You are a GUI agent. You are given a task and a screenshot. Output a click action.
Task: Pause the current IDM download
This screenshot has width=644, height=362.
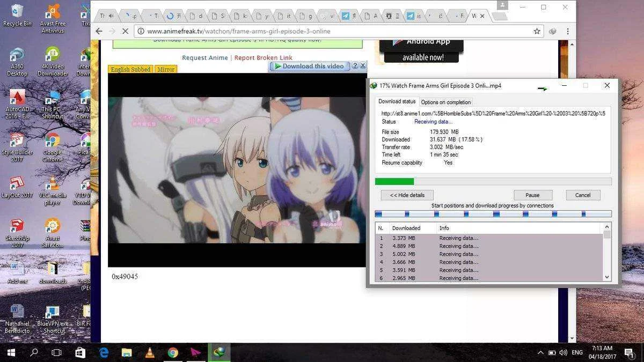point(532,195)
